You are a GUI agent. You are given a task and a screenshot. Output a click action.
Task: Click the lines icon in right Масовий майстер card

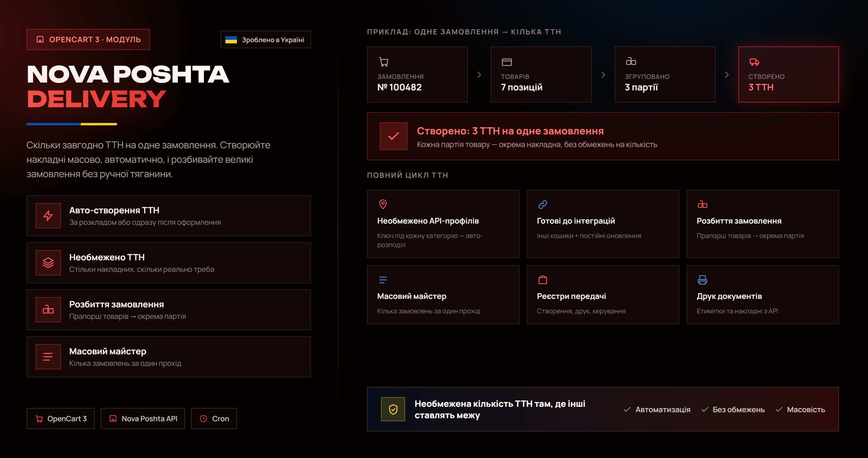[383, 280]
